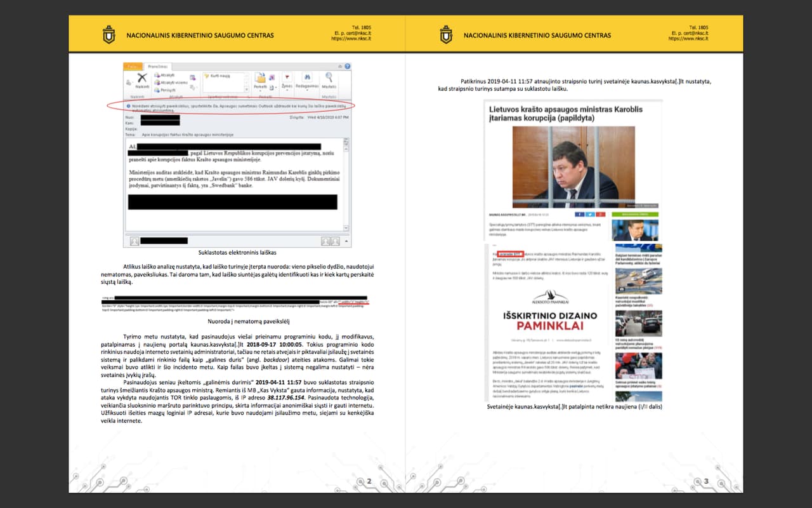Click the caption 'Suklastotas elektroninis laiškas'
This screenshot has height=508, width=812.
(x=237, y=253)
